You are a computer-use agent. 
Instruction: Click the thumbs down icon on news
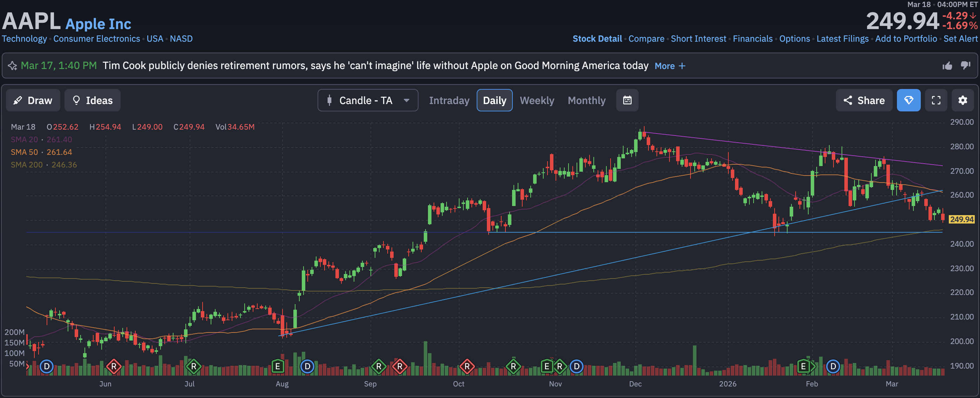point(965,66)
